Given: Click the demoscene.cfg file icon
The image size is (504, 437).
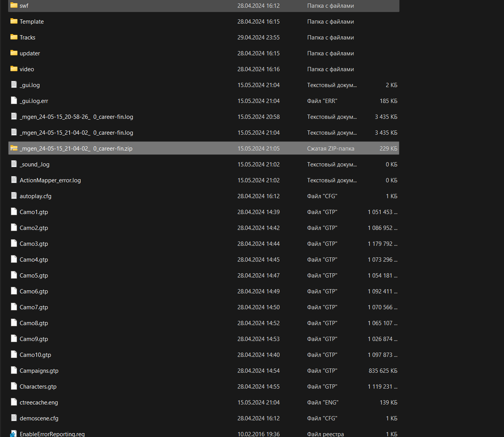Looking at the screenshot, I should coord(14,418).
